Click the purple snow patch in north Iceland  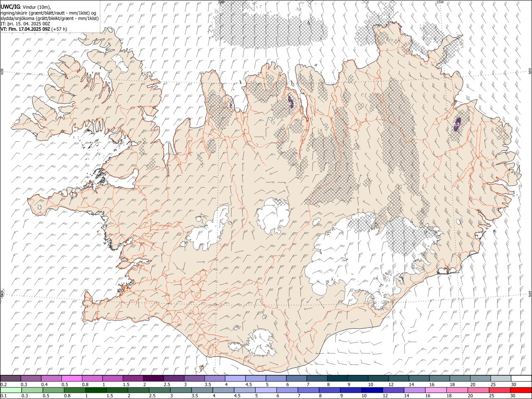(291, 101)
